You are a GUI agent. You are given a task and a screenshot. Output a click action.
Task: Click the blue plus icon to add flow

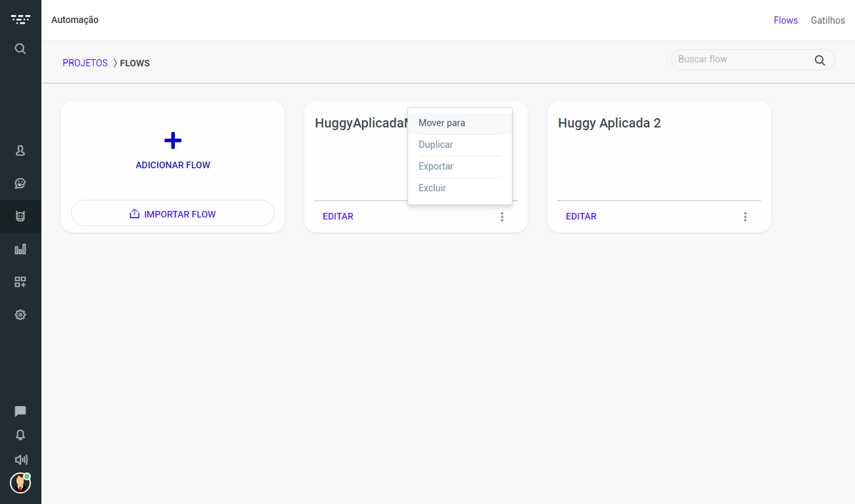tap(173, 140)
